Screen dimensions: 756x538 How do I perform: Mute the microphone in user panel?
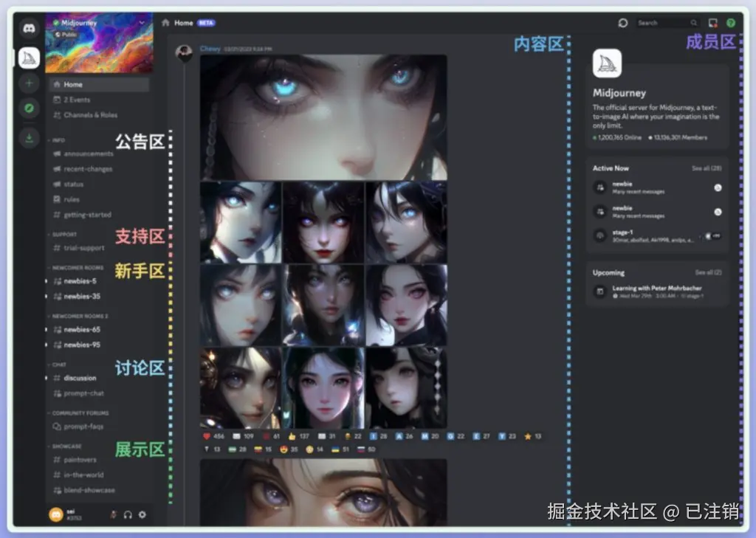click(113, 514)
